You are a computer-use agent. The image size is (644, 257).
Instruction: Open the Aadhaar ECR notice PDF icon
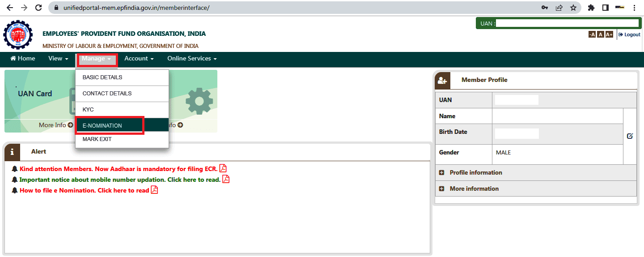point(223,168)
